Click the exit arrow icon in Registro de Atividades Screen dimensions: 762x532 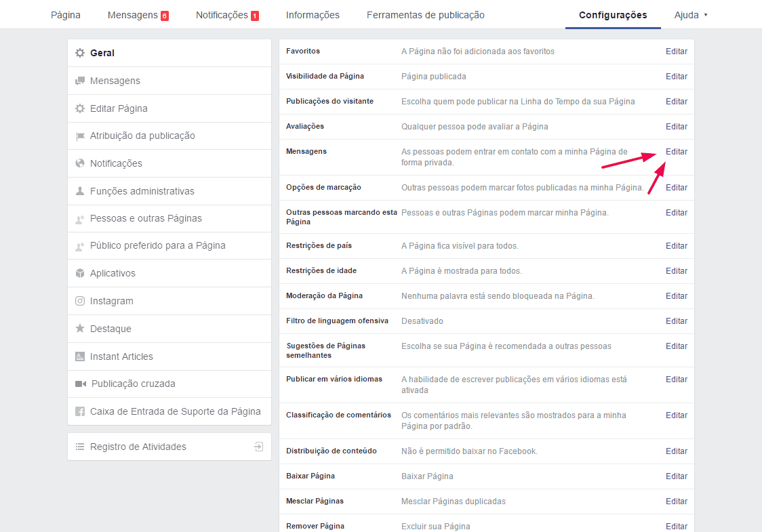[x=259, y=447]
